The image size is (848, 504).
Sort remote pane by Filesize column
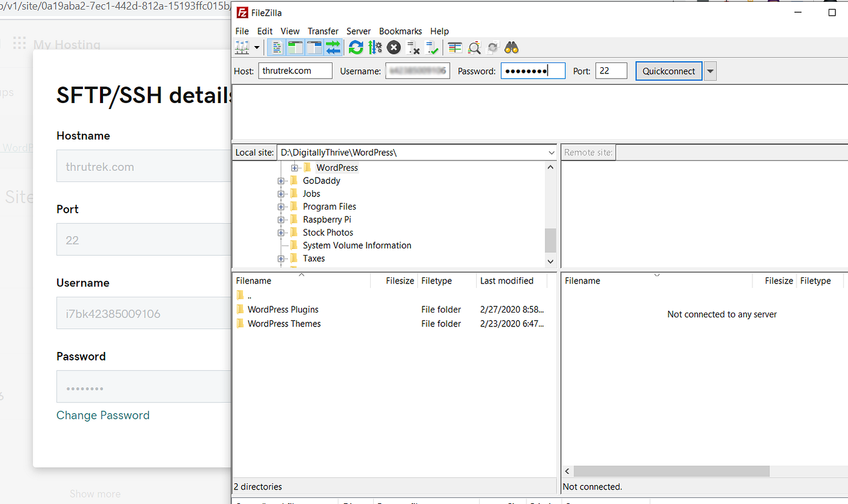pyautogui.click(x=774, y=280)
